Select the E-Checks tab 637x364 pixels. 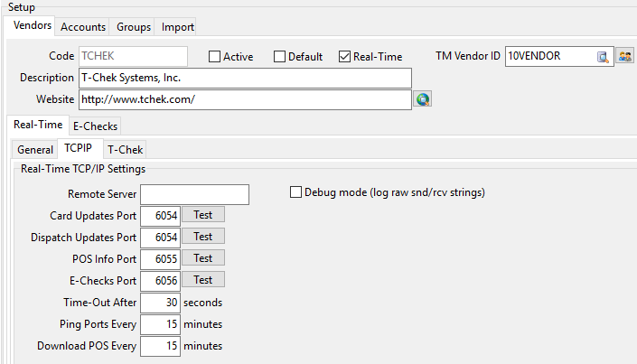(x=95, y=126)
